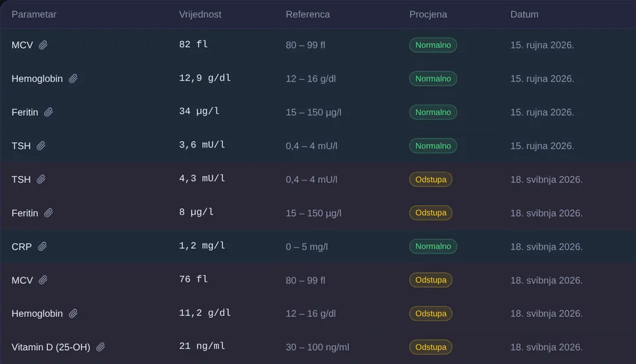Click Odstupa badge in TSH 4,3 mU/l row
Screen dimensions: 636x364
click(431, 179)
